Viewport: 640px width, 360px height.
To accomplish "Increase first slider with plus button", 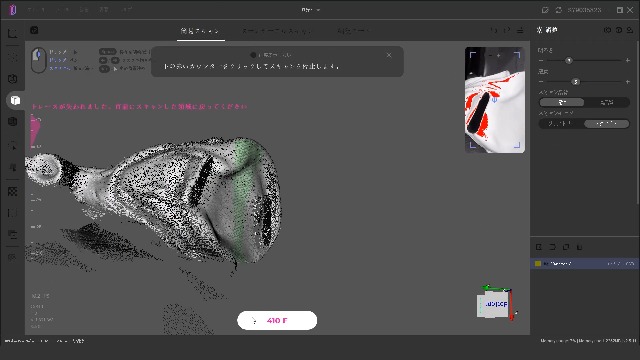I will pos(628,60).
